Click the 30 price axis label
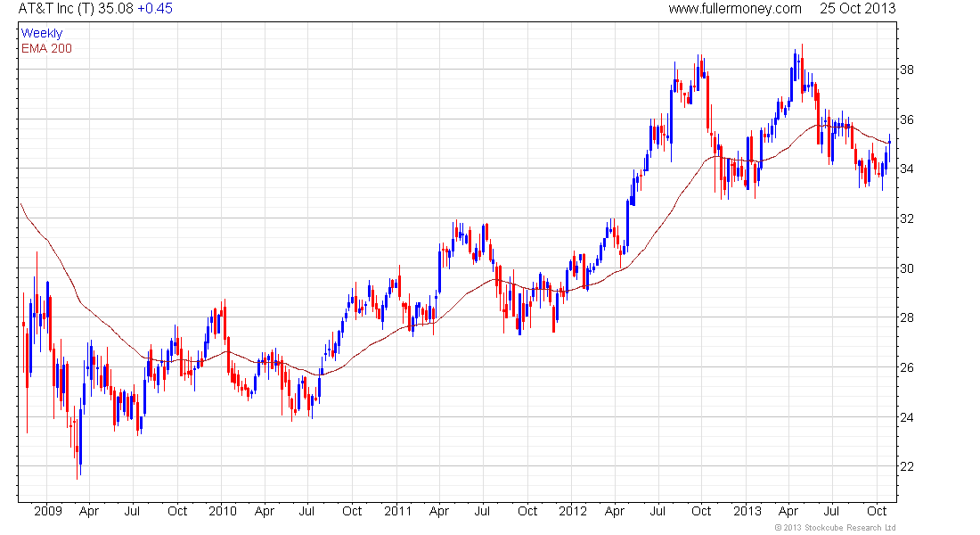 [x=906, y=268]
